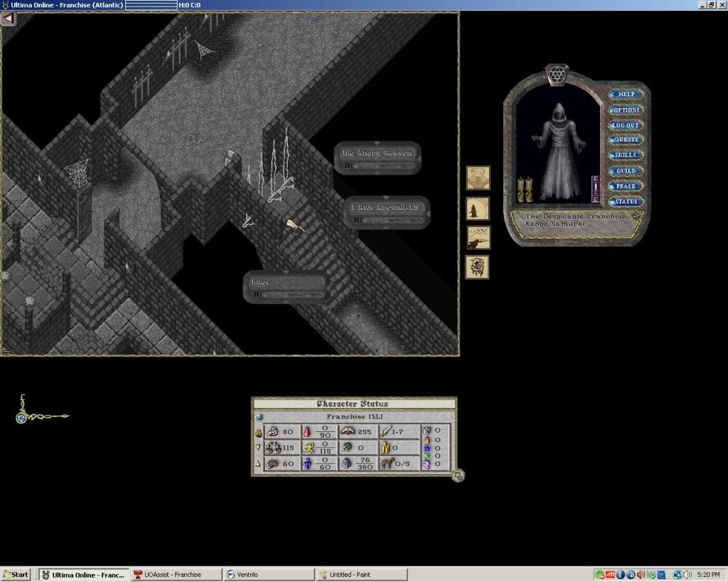Click the blue weight stone icon
The width and height of the screenshot is (728, 582).
(347, 463)
